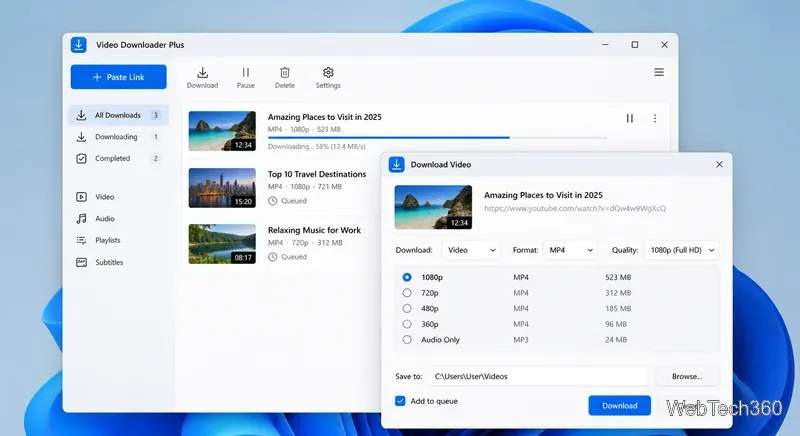Select the 360p radio option
800x436 pixels.
click(x=407, y=324)
